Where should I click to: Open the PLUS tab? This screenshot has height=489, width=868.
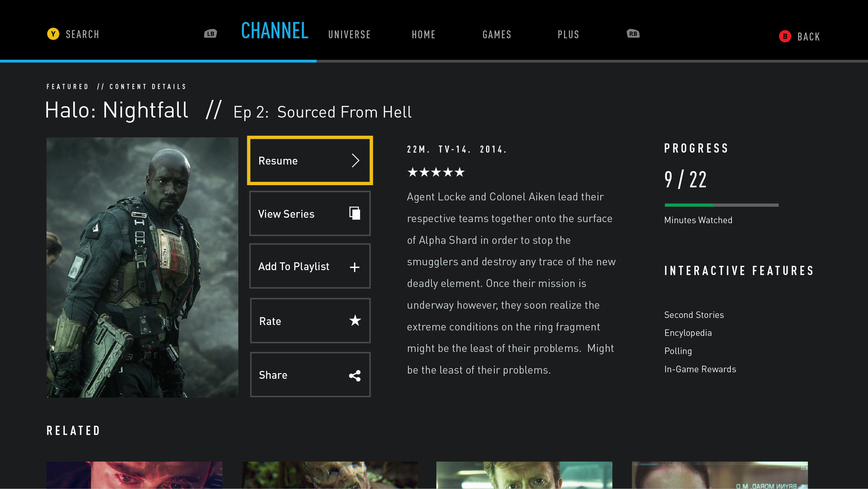point(568,34)
